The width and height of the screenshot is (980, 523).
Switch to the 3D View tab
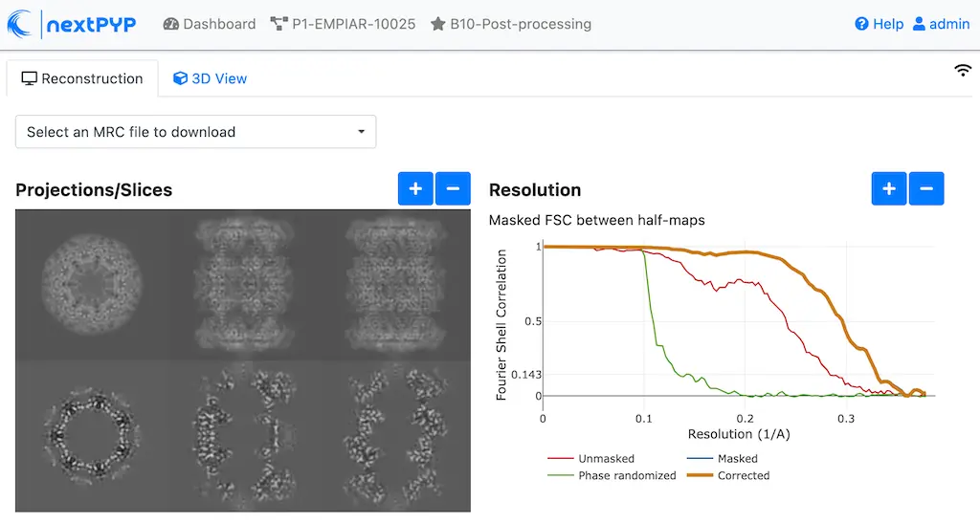[210, 78]
